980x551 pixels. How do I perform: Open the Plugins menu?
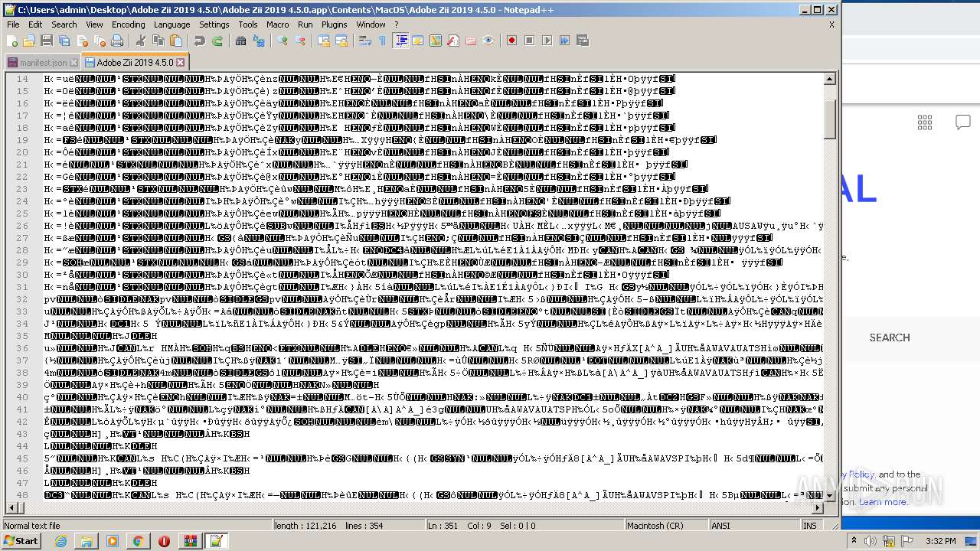(335, 24)
